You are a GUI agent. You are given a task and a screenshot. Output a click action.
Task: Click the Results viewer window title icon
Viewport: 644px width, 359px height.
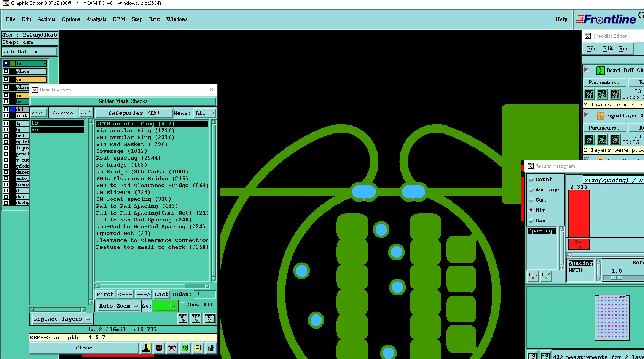coord(35,90)
